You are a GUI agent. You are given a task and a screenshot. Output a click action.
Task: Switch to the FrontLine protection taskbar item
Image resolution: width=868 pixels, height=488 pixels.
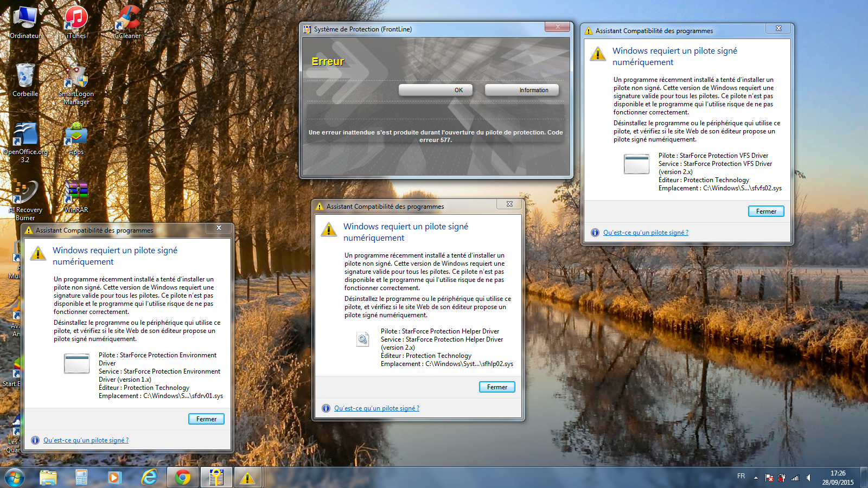pyautogui.click(x=216, y=478)
